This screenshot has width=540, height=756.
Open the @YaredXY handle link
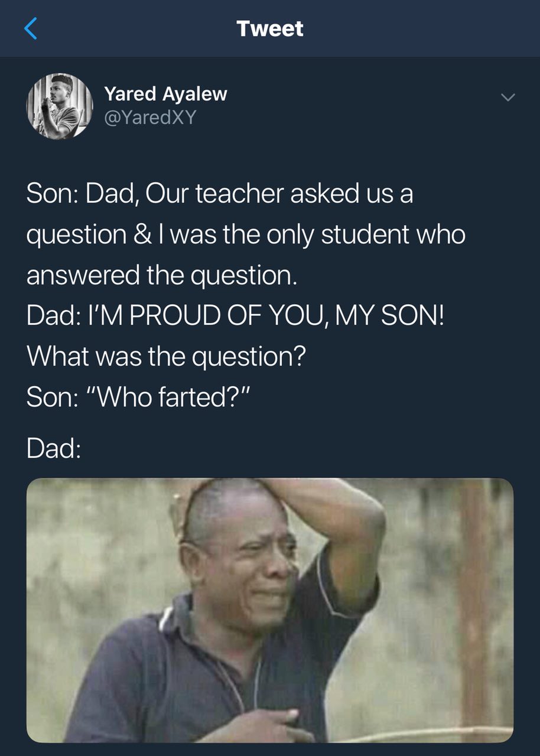click(x=149, y=118)
